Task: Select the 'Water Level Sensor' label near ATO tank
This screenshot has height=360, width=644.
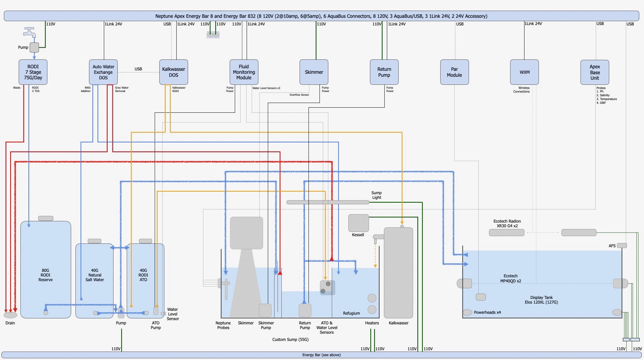Action: click(173, 314)
